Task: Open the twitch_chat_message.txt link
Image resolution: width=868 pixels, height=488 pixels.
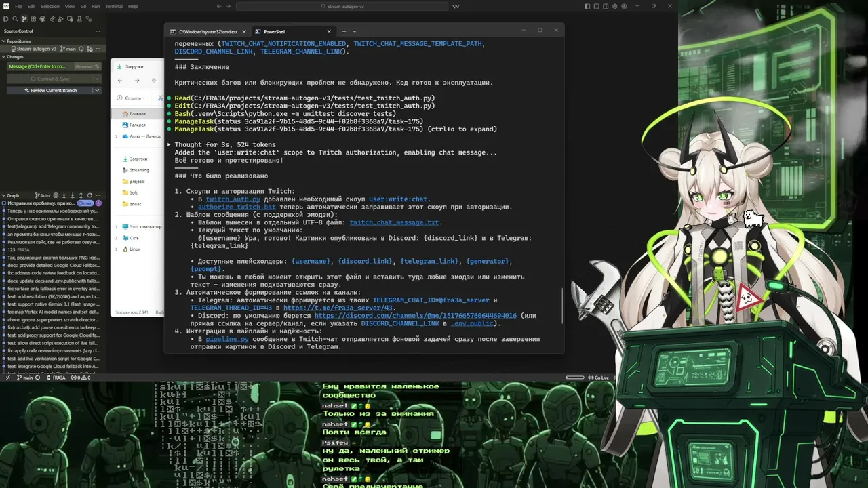Action: pos(395,222)
